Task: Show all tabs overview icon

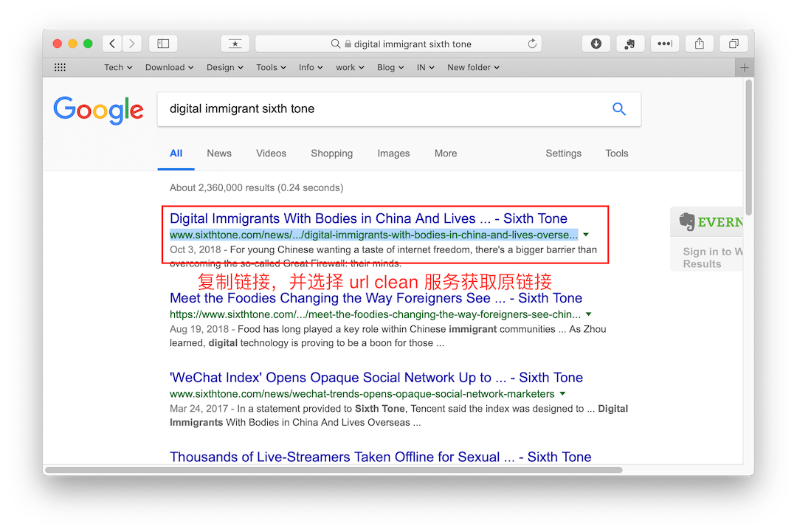Action: pos(734,44)
